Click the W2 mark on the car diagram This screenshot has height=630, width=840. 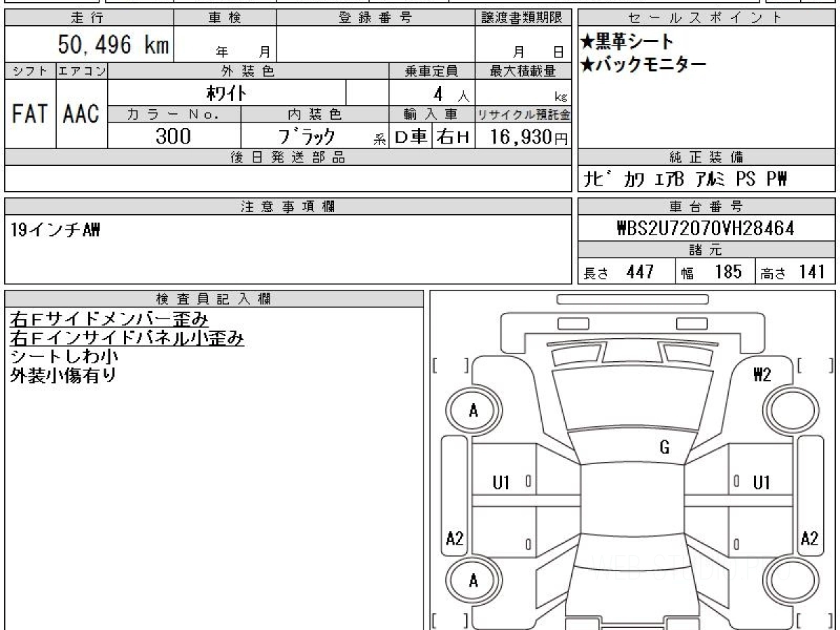pos(762,375)
